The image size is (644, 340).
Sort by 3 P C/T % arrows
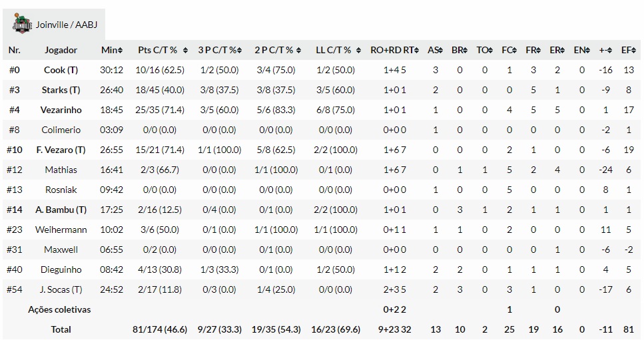(242, 50)
